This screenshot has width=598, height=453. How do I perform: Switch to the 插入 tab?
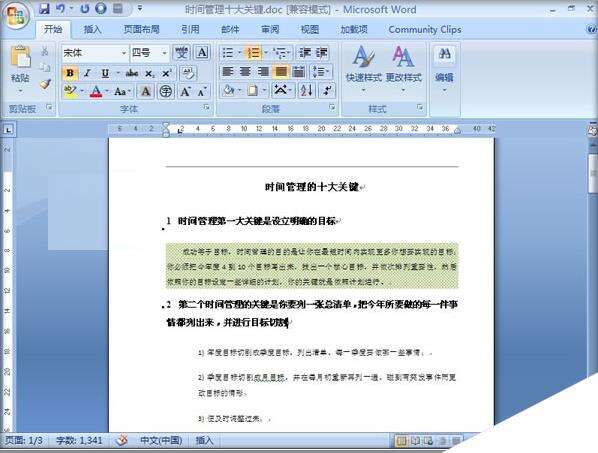coord(92,29)
